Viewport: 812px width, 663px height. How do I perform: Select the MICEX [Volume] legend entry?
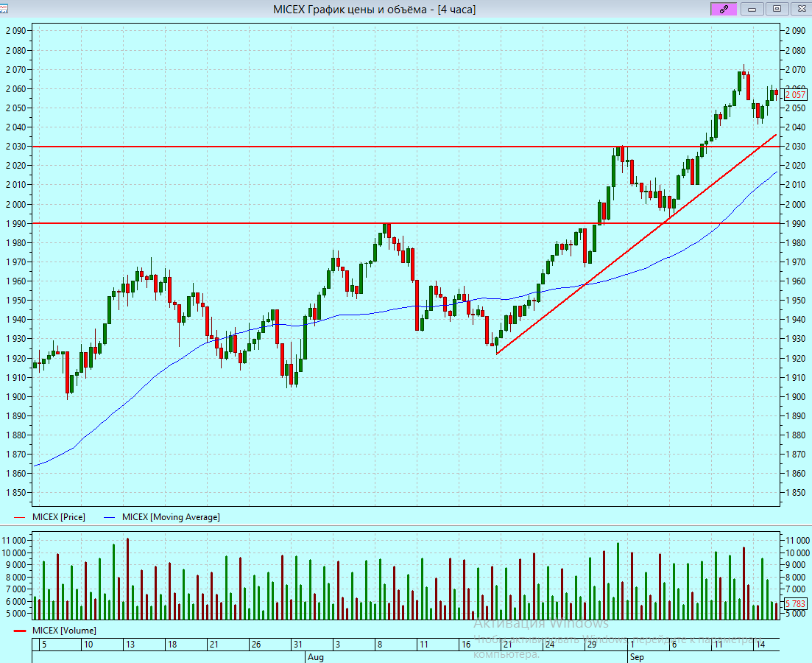click(64, 631)
